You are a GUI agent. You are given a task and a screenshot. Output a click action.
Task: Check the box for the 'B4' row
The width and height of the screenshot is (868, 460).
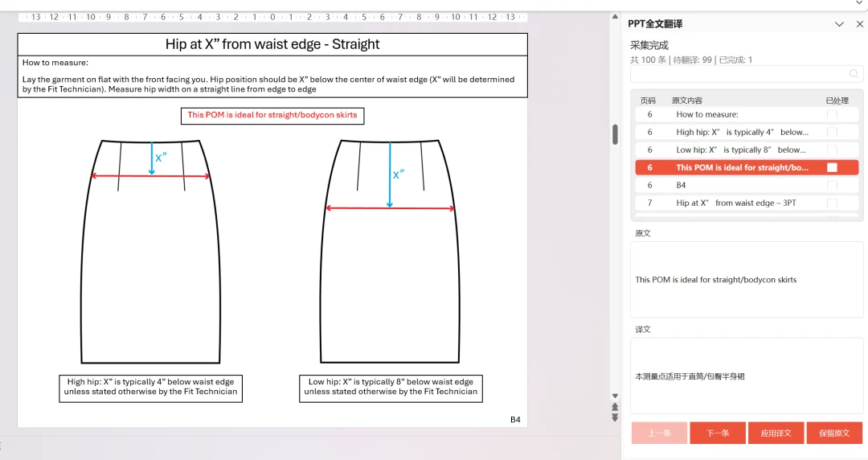832,185
